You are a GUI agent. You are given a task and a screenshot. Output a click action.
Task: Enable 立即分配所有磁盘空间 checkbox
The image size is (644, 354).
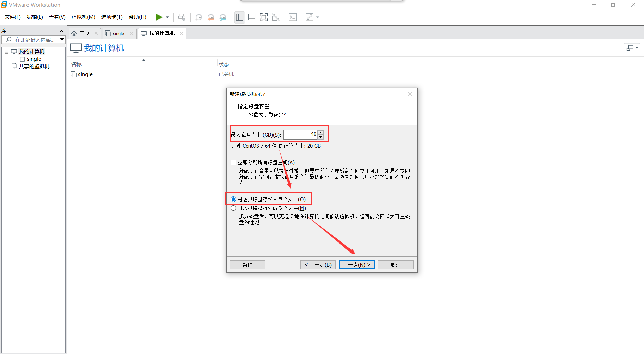click(x=233, y=162)
